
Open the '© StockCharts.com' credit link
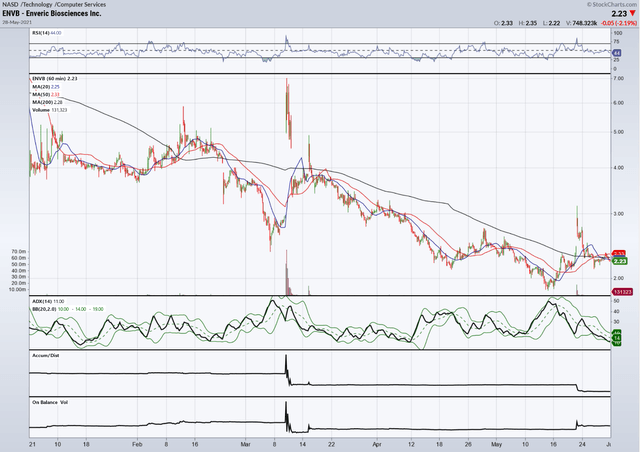(611, 4)
